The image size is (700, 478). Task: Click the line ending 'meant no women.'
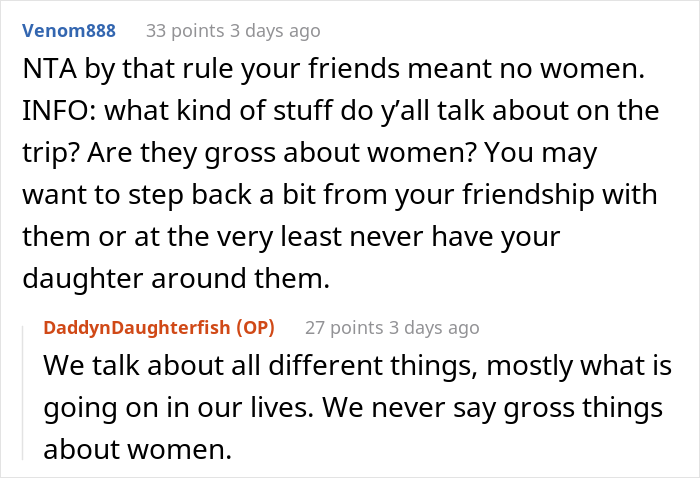point(340,72)
